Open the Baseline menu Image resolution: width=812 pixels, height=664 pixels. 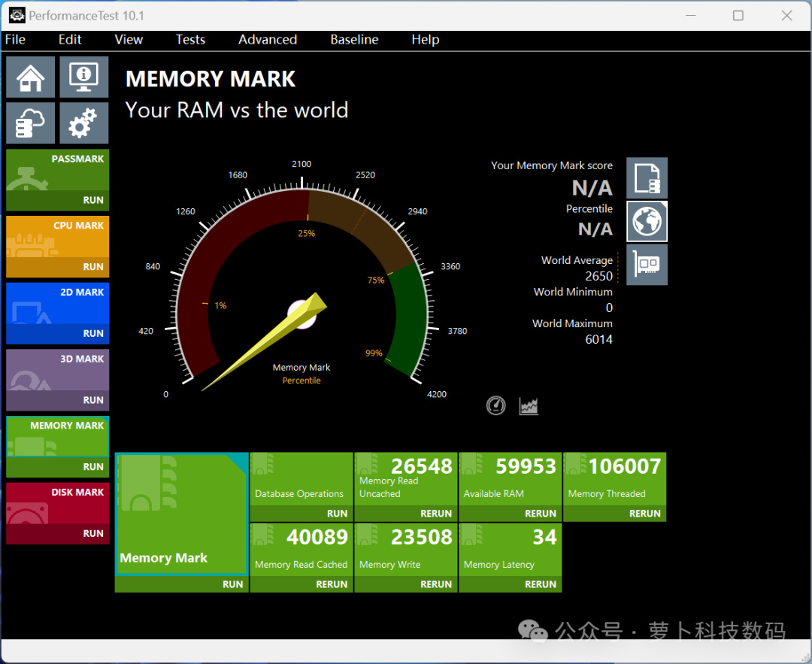[355, 39]
